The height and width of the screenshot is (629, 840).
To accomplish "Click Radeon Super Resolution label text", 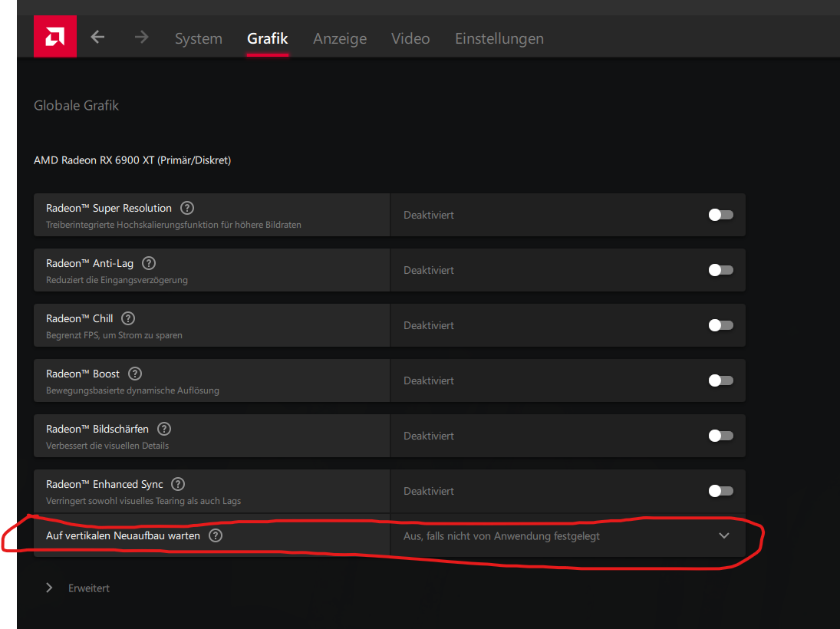I will coord(109,208).
